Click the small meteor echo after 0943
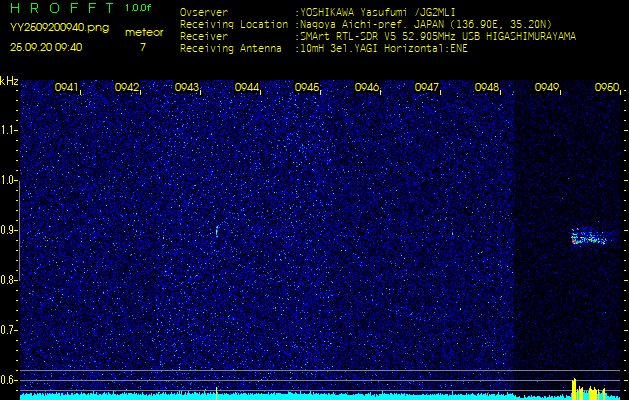This screenshot has height=400, width=629. coord(217,230)
